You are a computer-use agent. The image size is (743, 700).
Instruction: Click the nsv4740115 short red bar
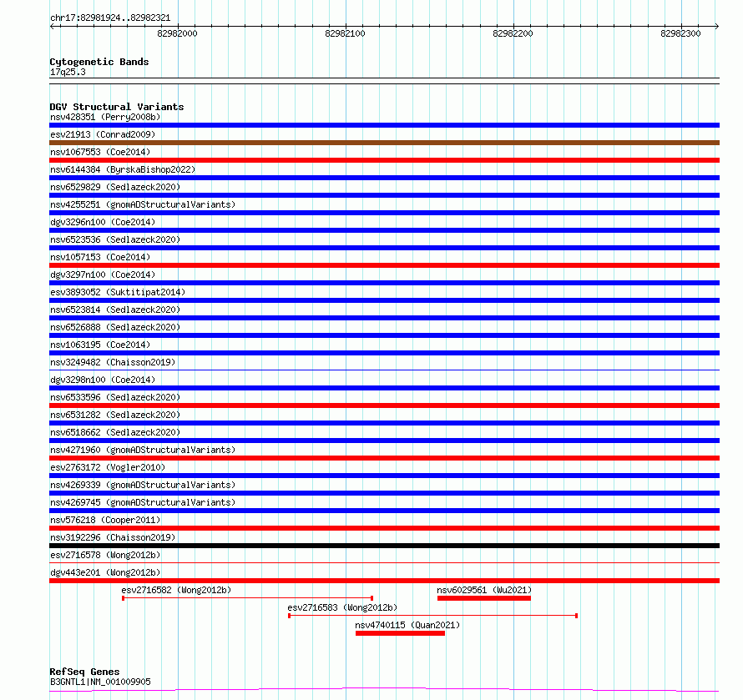pyautogui.click(x=400, y=633)
